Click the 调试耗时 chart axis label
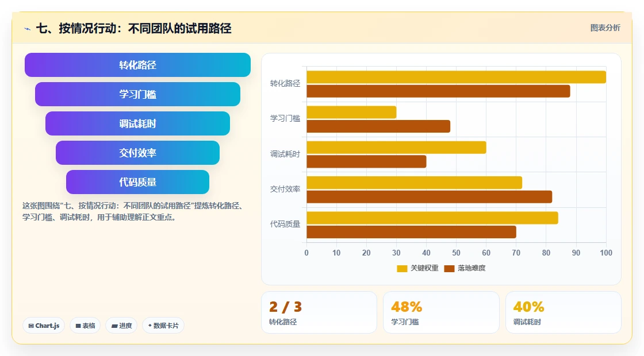Image resolution: width=644 pixels, height=356 pixels. tap(285, 154)
